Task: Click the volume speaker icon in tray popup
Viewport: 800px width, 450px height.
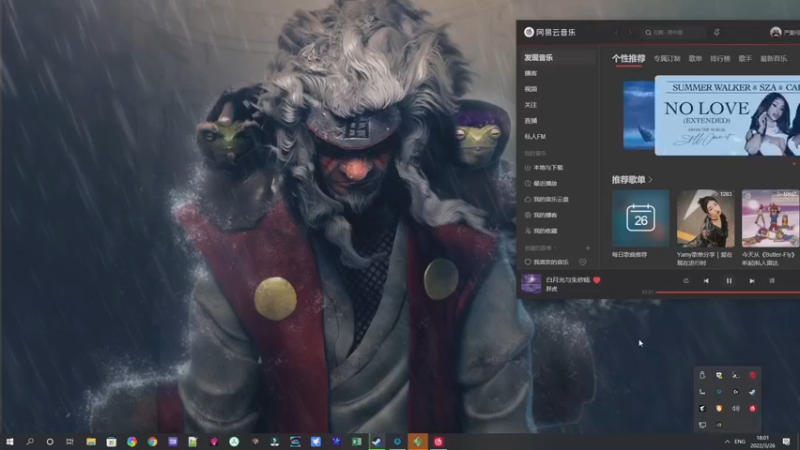Action: (x=736, y=408)
